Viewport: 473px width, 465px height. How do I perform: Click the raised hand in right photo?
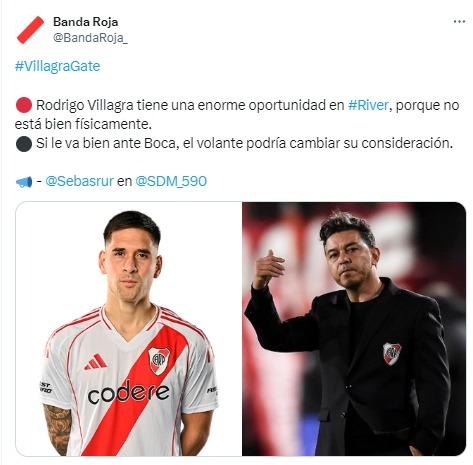269,268
